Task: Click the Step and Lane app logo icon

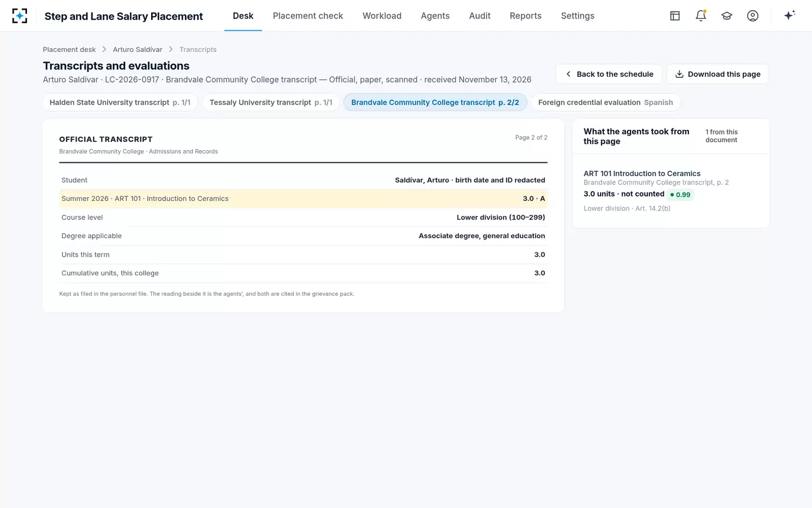Action: tap(20, 16)
